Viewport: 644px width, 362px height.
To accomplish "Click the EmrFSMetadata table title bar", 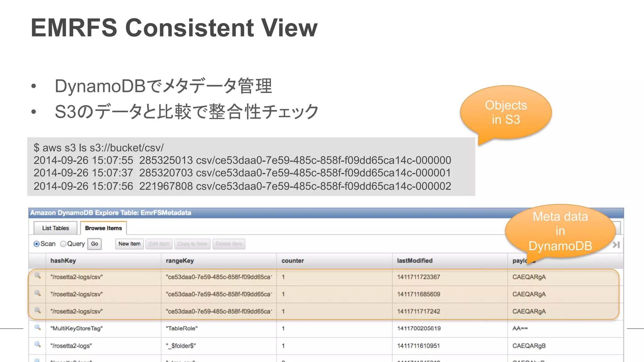I will 326,213.
